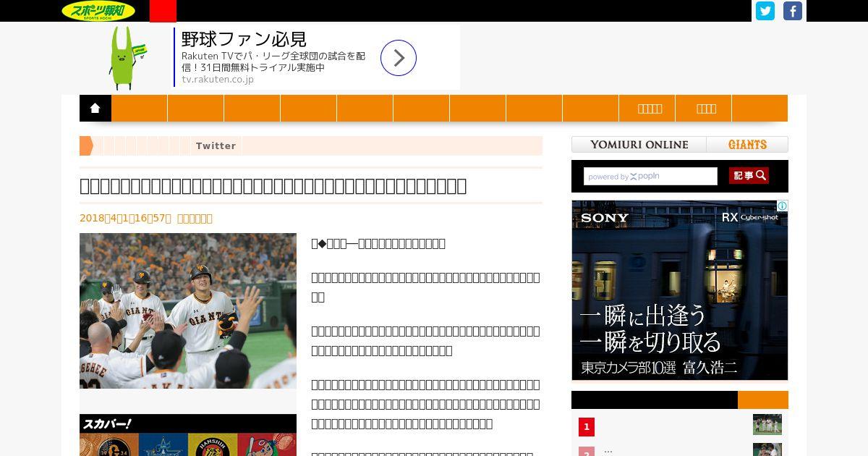Click the Giants players article photo
This screenshot has height=456, width=868.
[188, 311]
